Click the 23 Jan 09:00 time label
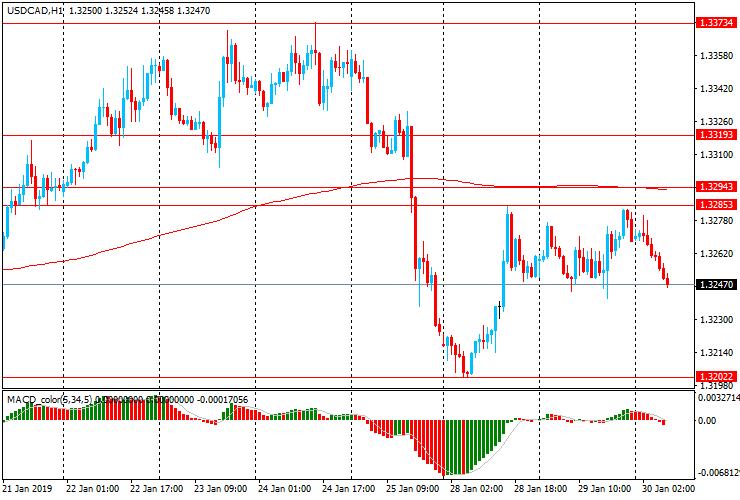 tap(221, 488)
